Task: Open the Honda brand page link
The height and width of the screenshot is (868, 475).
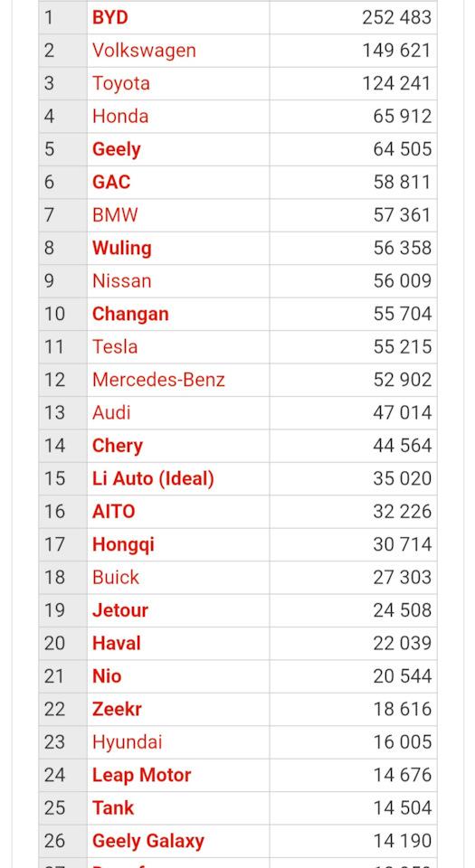Action: [120, 117]
